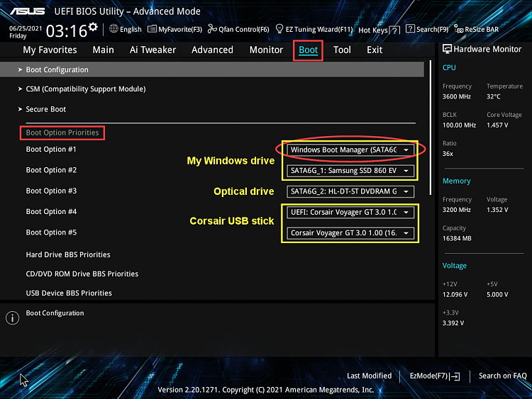This screenshot has width=532, height=399.
Task: Click Search on FAQ
Action: point(502,376)
